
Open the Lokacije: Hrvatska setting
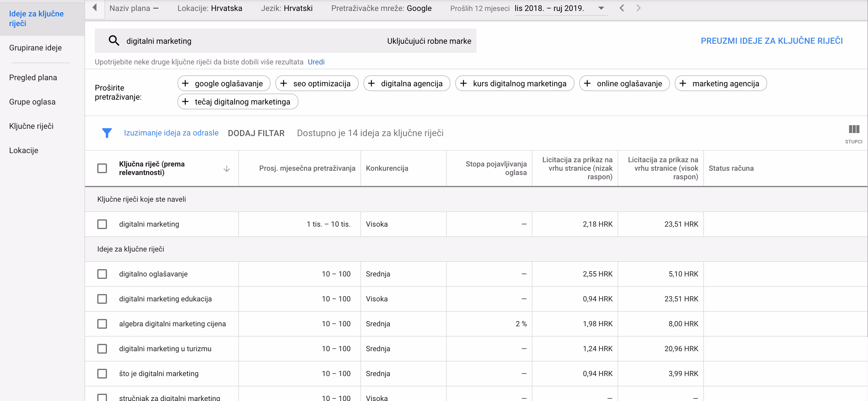click(210, 8)
